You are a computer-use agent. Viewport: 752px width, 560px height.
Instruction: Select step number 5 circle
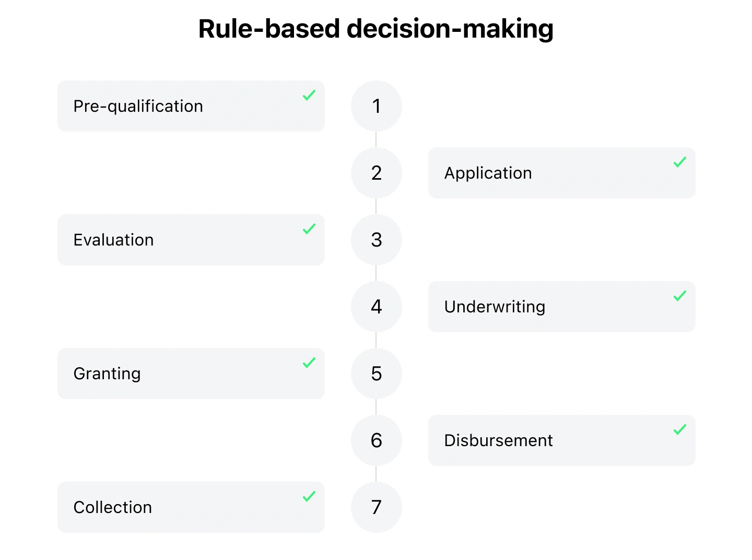377,374
